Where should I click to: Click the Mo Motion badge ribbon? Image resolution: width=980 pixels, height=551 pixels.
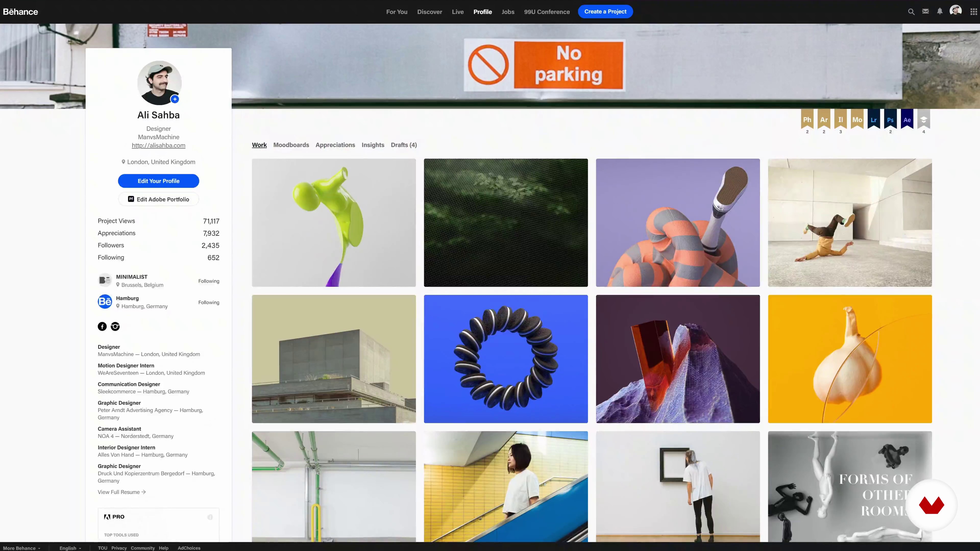pyautogui.click(x=857, y=119)
